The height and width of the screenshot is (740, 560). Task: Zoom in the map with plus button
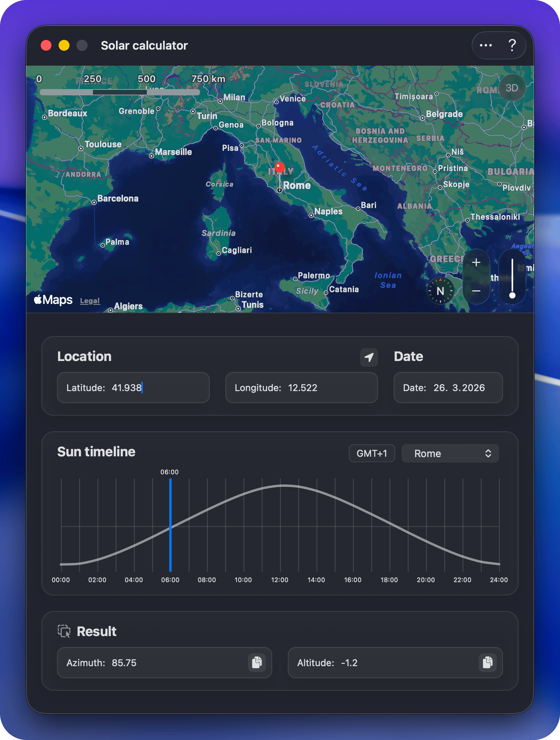(476, 263)
